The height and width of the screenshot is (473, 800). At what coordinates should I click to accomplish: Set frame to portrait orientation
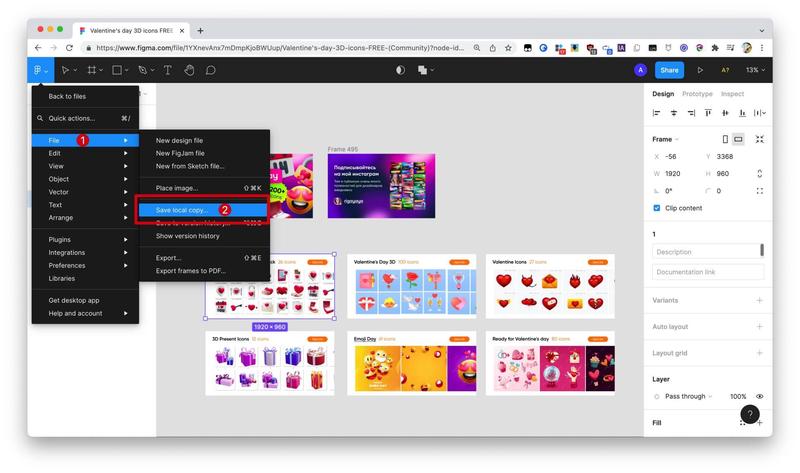[725, 139]
